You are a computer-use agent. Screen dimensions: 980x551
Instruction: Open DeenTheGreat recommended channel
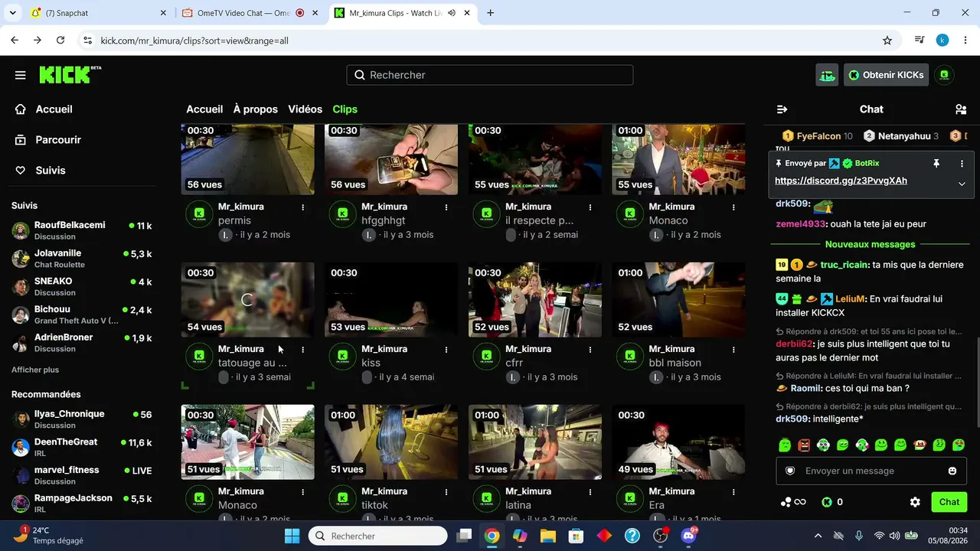coord(81,447)
